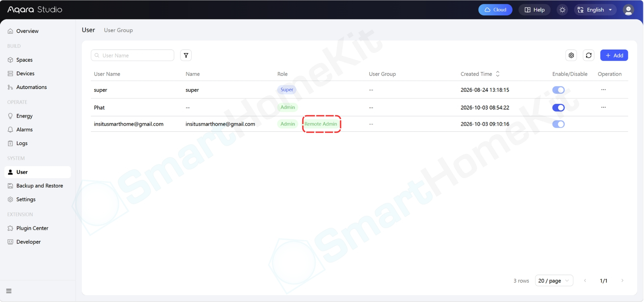Disable the super user toggle
The width and height of the screenshot is (644, 302).
coord(558,90)
